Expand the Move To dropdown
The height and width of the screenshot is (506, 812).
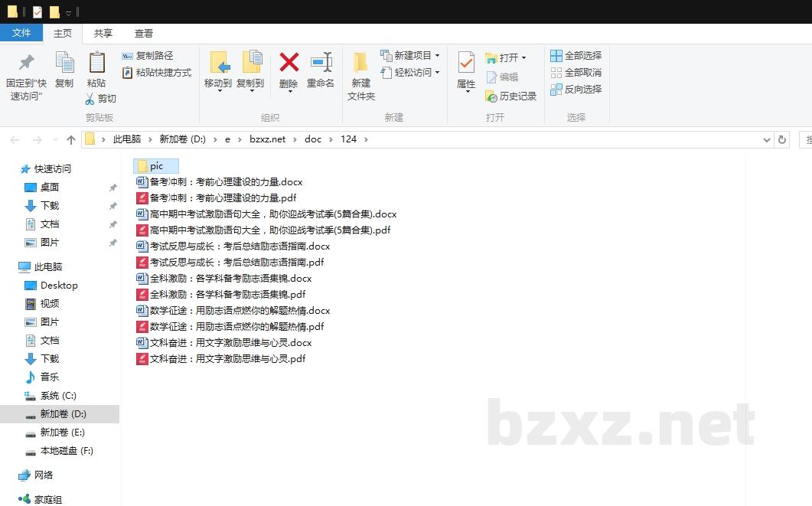pos(218,90)
